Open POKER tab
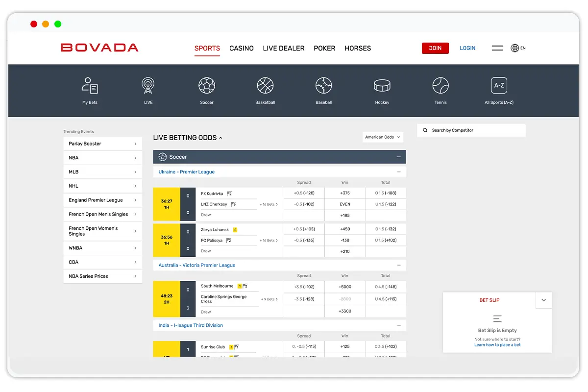588x392 pixels. (324, 48)
